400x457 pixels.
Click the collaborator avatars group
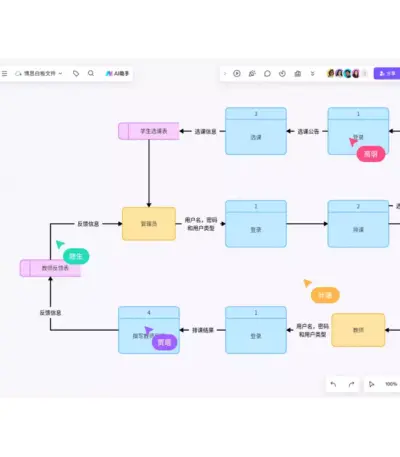coord(343,74)
